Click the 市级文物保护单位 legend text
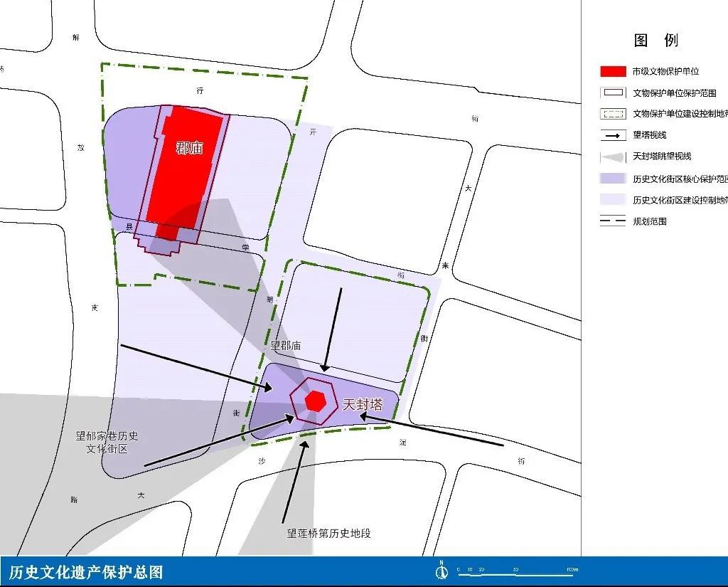Screen dimensions: 728x587 665,72
